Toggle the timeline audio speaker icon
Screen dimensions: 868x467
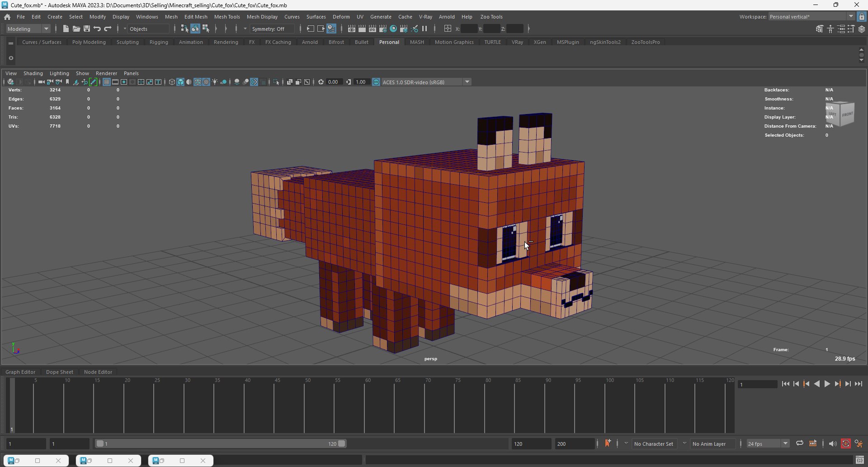tap(833, 443)
